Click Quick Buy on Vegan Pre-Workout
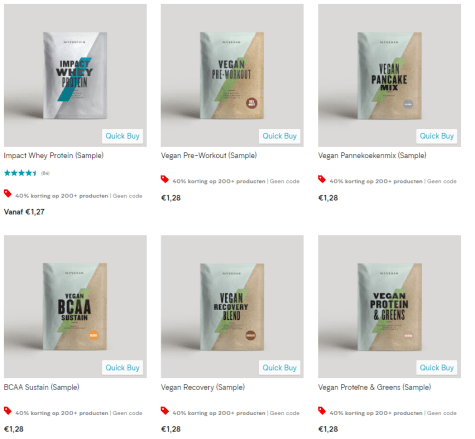475x439 pixels. [279, 136]
